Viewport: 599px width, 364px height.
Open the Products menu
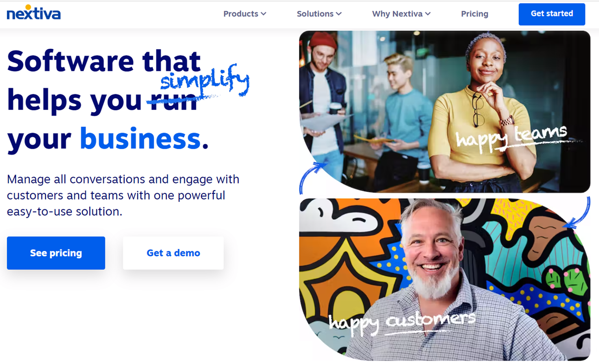245,14
